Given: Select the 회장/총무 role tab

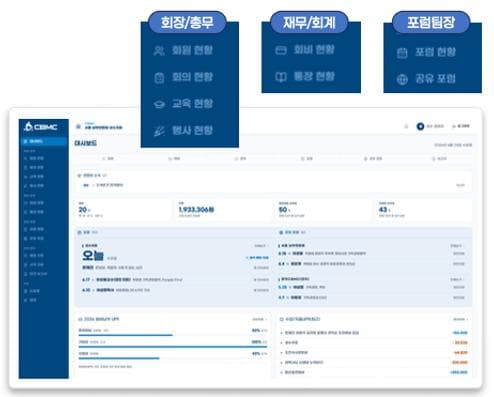Looking at the screenshot, I should [187, 22].
